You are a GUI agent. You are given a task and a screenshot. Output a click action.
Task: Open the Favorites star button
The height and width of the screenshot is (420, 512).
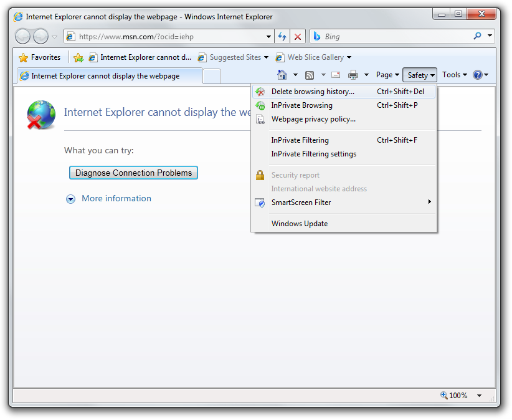tap(40, 57)
